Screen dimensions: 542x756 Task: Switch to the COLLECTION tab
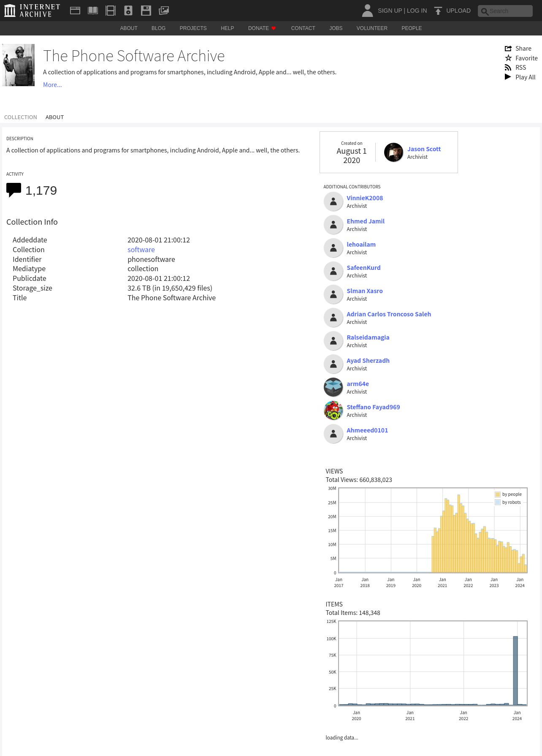(21, 117)
